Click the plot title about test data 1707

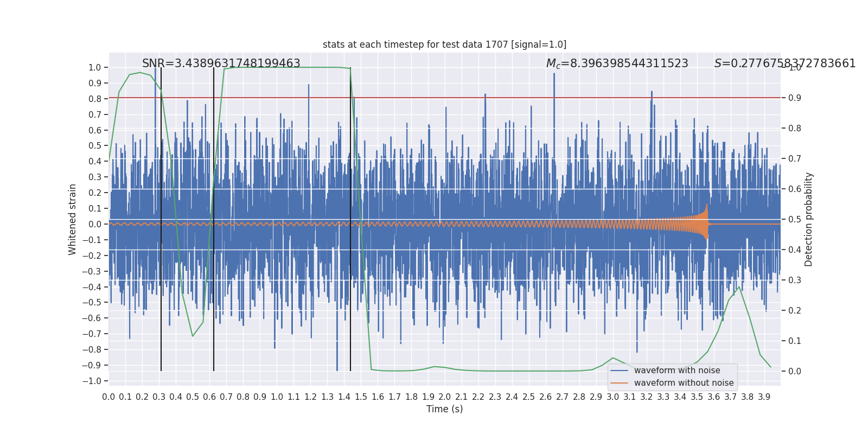click(x=444, y=44)
